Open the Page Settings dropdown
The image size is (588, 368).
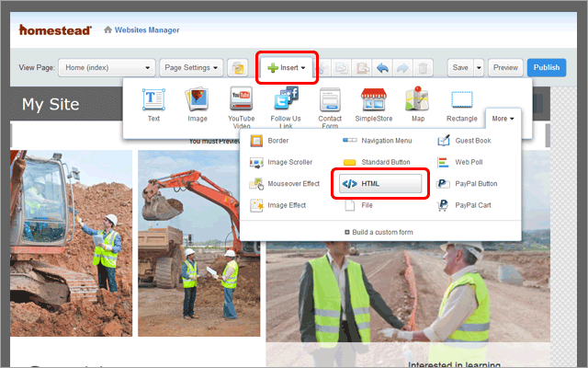click(x=191, y=67)
